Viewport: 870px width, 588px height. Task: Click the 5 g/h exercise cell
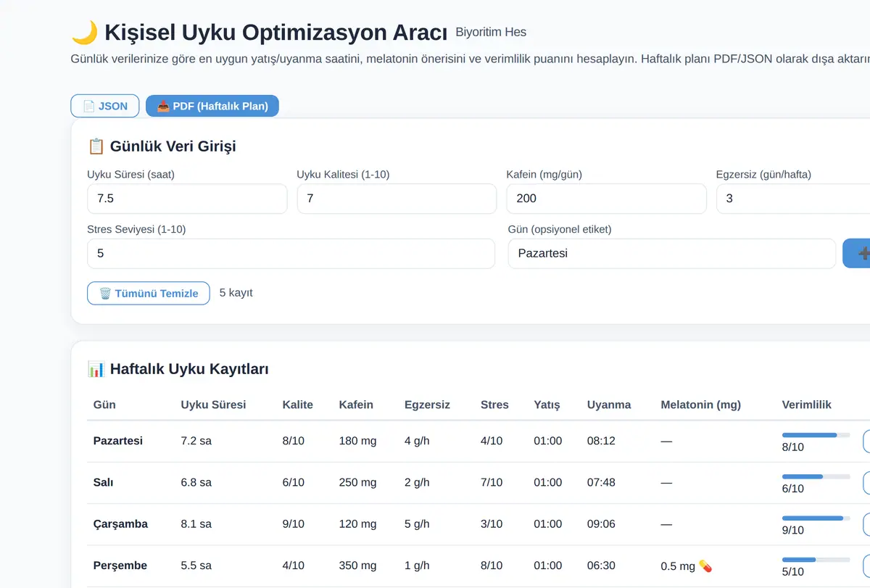pyautogui.click(x=417, y=523)
